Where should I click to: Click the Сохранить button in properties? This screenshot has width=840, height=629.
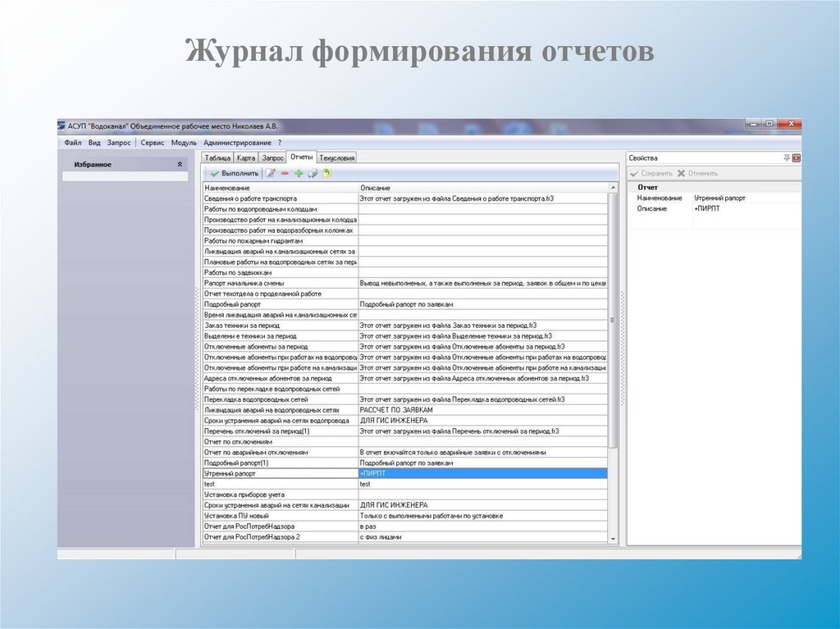click(651, 173)
